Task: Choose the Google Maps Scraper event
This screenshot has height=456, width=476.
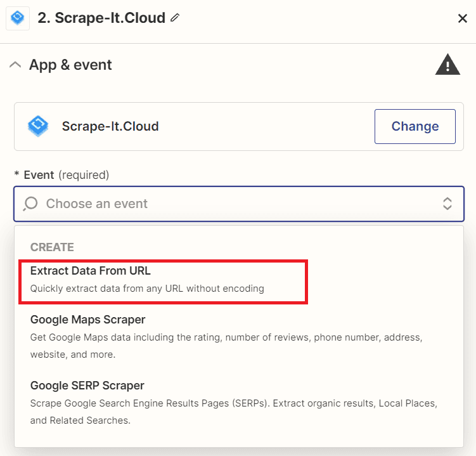Action: 88,320
